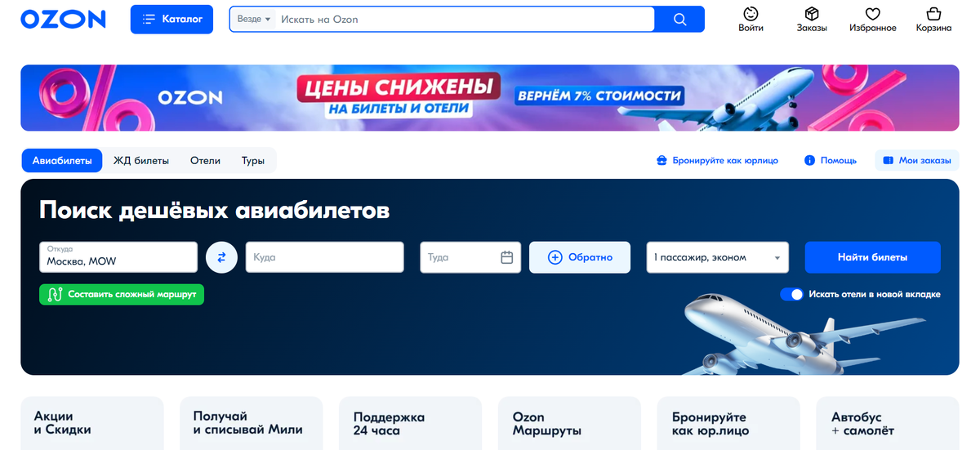Add a return date with Обратно button
This screenshot has height=450, width=980.
(580, 257)
